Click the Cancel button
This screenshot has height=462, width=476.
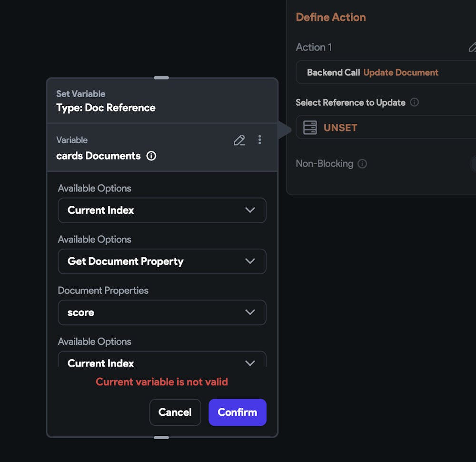coord(175,412)
